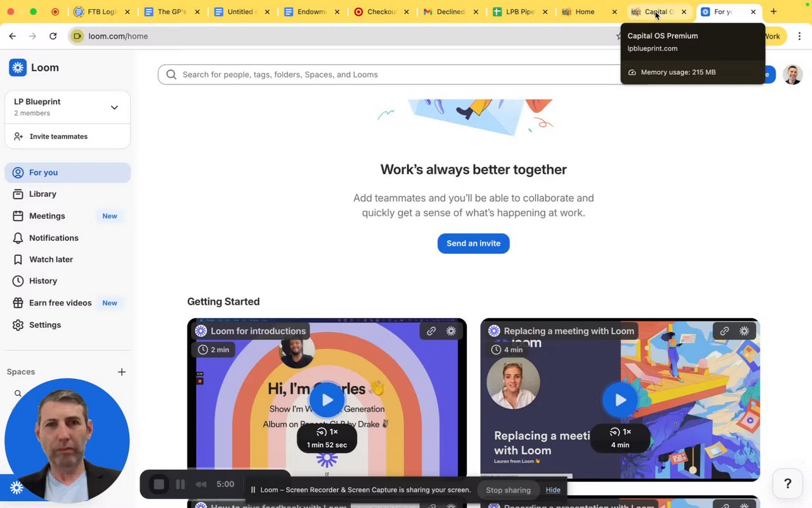Switch to the Endowment document tab
Screen dimensions: 812x508
point(311,11)
